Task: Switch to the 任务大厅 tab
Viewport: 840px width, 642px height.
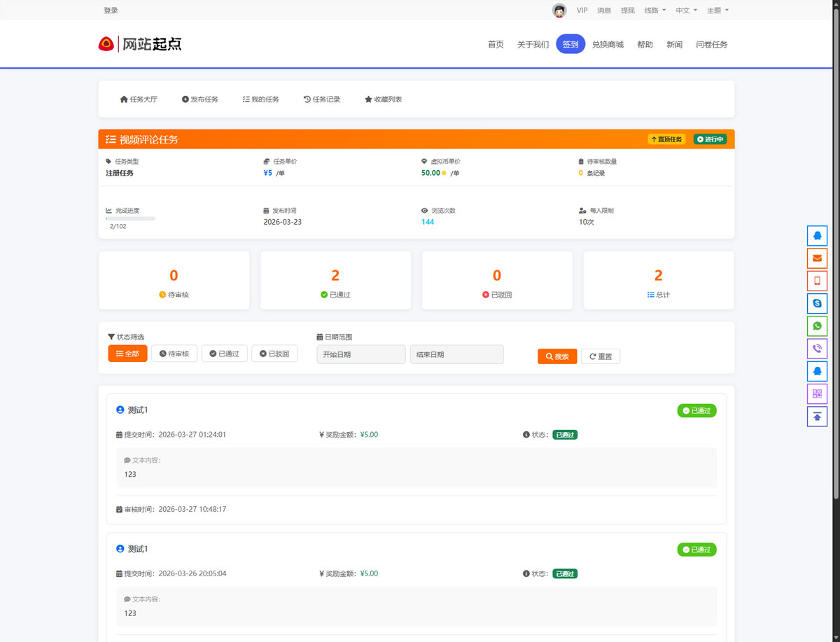Action: click(x=139, y=99)
